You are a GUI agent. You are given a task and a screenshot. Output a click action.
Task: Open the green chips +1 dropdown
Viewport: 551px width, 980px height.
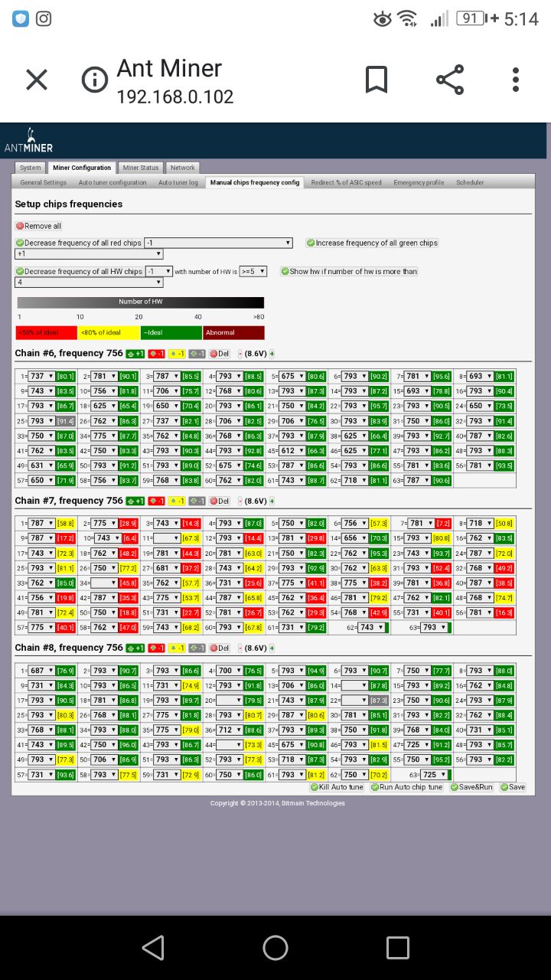pos(89,253)
